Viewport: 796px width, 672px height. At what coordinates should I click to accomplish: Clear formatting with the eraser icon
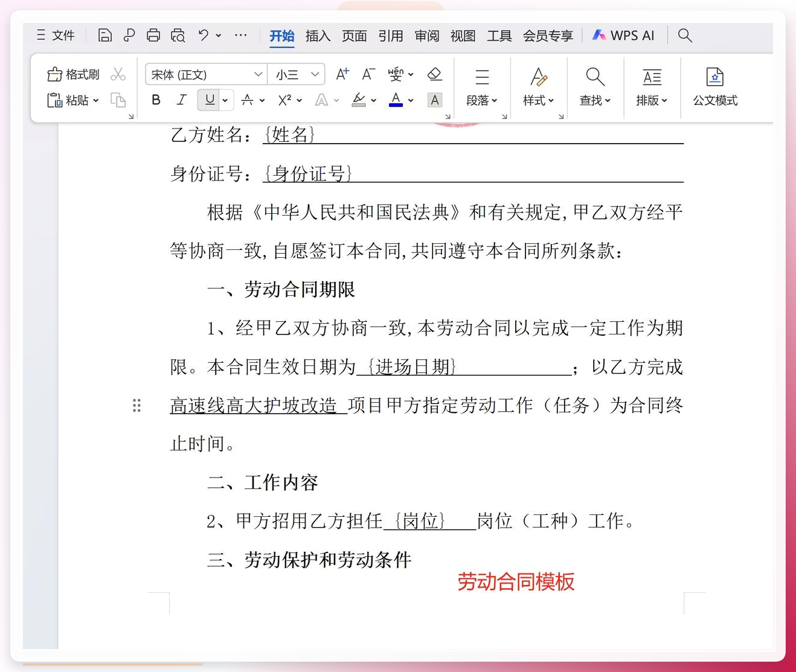[x=434, y=74]
